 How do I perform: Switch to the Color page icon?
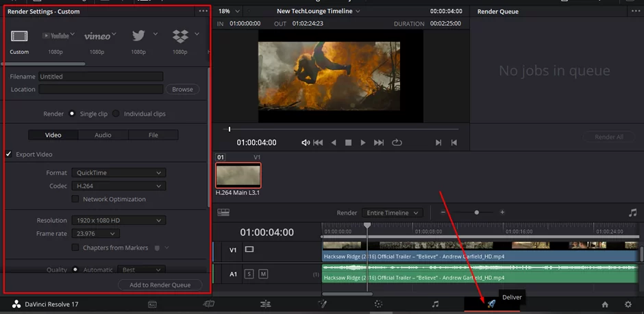pyautogui.click(x=378, y=304)
